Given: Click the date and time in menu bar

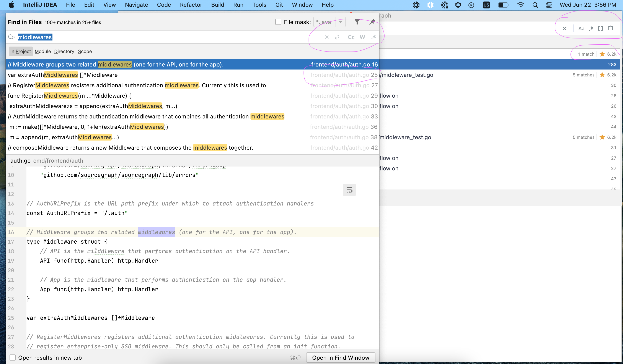Looking at the screenshot, I should pos(588,5).
